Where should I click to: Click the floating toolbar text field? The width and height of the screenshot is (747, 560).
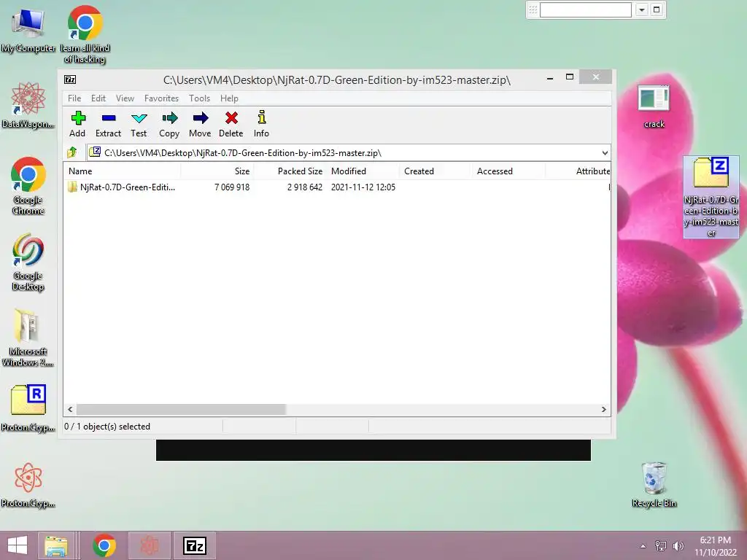586,9
